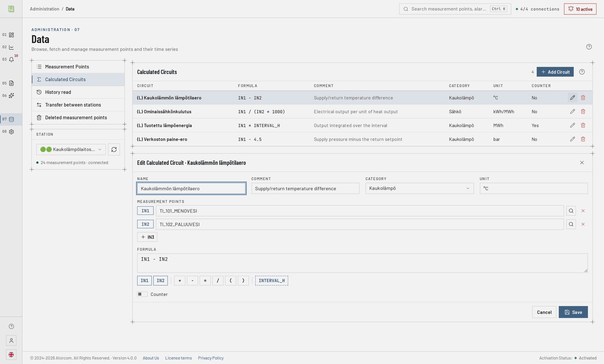This screenshot has height=364, width=604.
Task: Open the trends chart icon in sidebar item 02
Action: [x=11, y=47]
